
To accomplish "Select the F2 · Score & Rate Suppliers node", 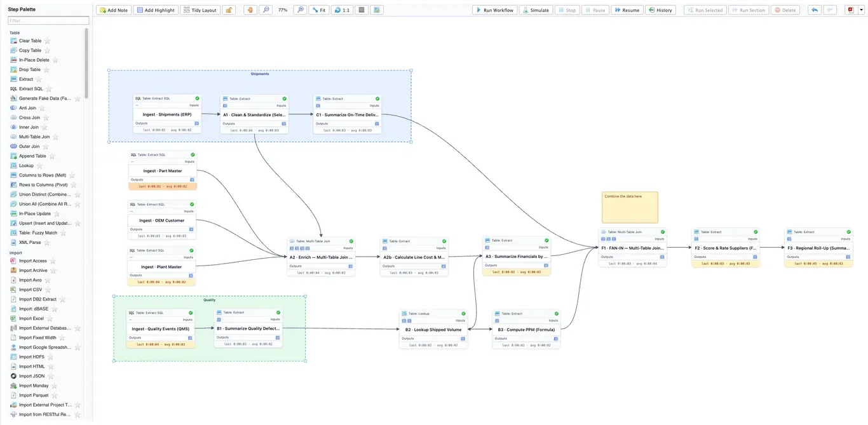I will click(726, 248).
